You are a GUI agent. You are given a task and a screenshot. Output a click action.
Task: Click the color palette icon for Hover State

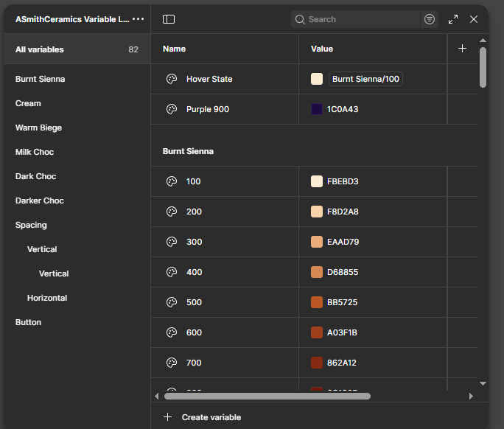pos(172,79)
